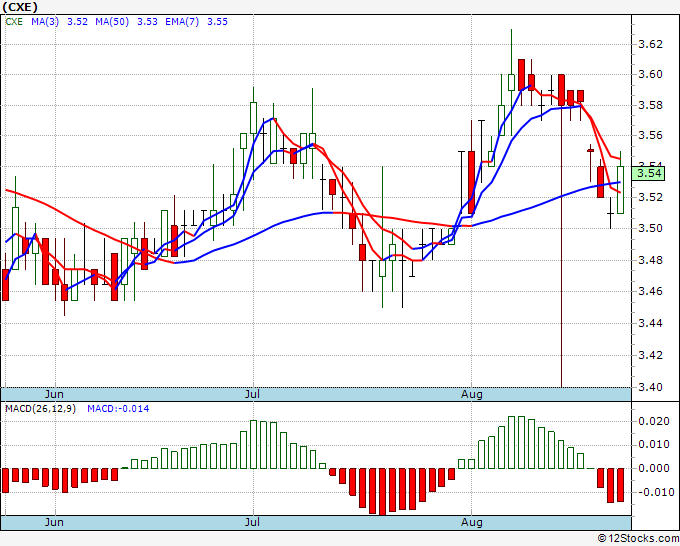Click the last red MACD histogram bar
The width and height of the screenshot is (680, 546).
pyautogui.click(x=621, y=485)
